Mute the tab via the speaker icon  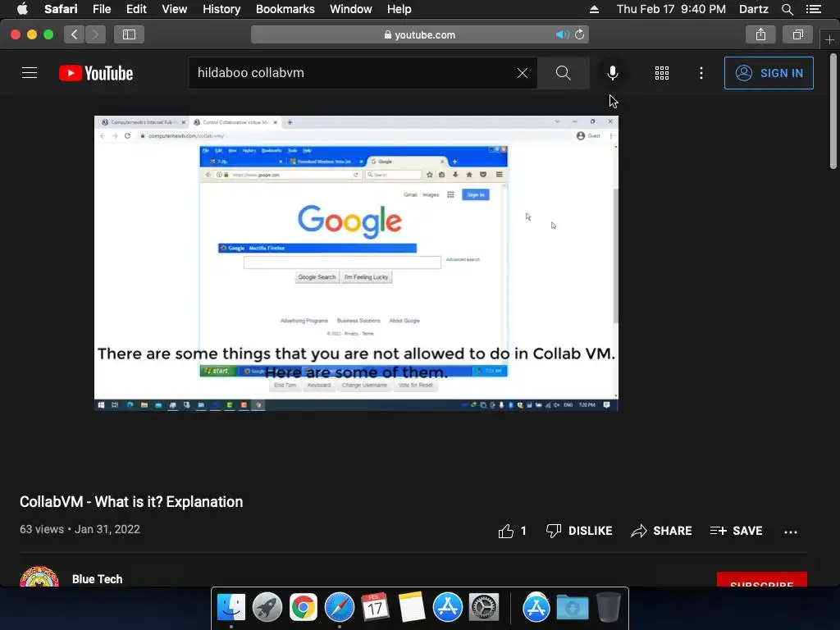pos(561,34)
